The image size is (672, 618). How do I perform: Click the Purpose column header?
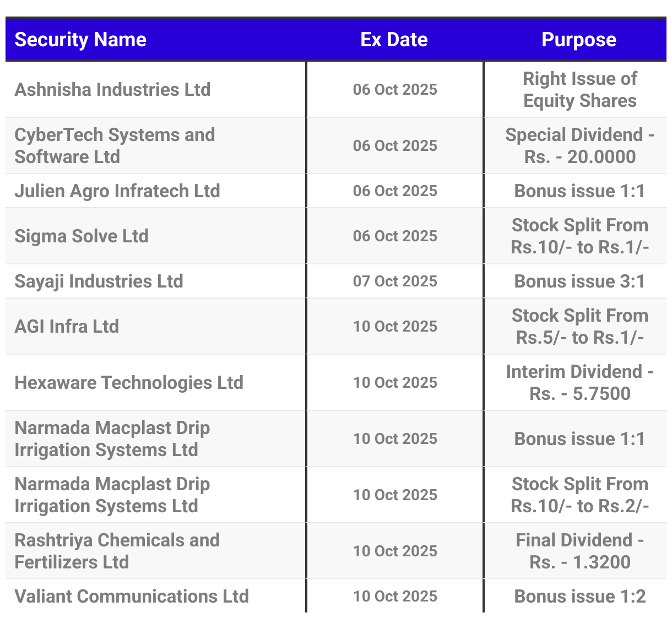click(x=579, y=40)
